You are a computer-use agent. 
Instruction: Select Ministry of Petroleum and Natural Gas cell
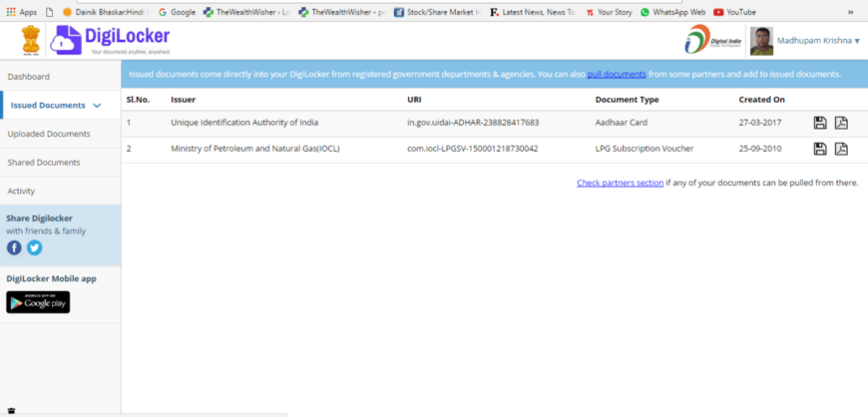click(255, 149)
